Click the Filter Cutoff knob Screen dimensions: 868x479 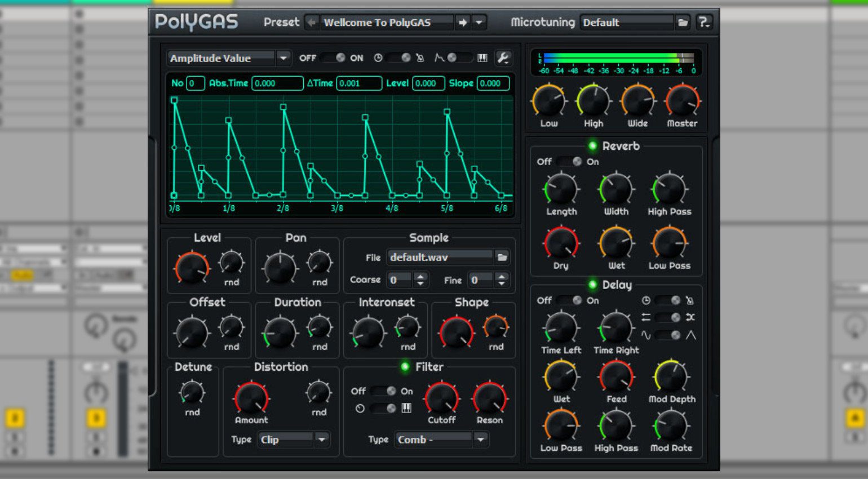pos(442,398)
